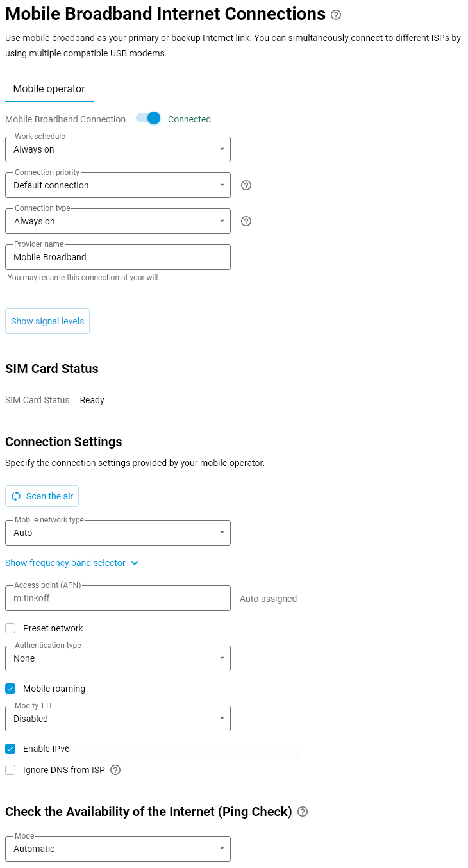Click the refresh icon in Scan the air
The width and height of the screenshot is (468, 868).
[16, 496]
